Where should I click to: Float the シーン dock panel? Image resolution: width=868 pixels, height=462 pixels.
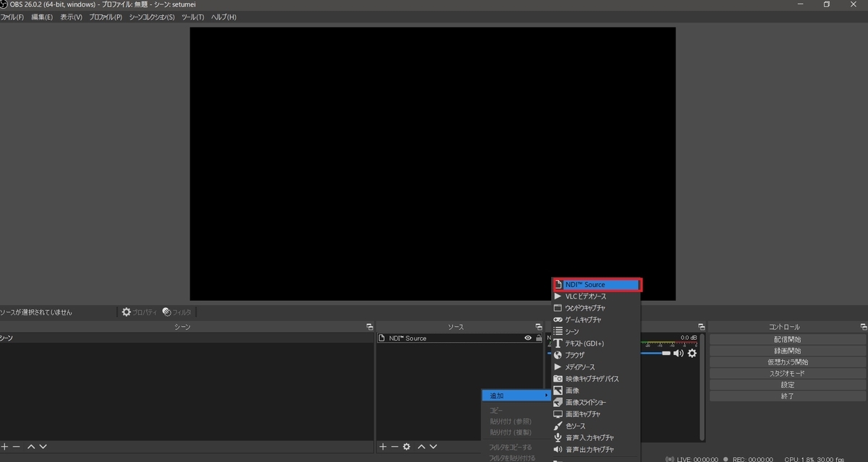(370, 328)
